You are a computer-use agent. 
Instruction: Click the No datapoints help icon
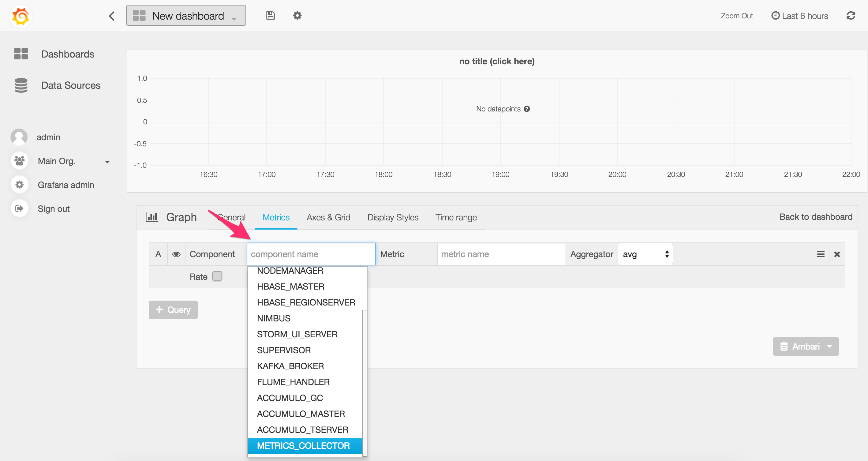[527, 109]
